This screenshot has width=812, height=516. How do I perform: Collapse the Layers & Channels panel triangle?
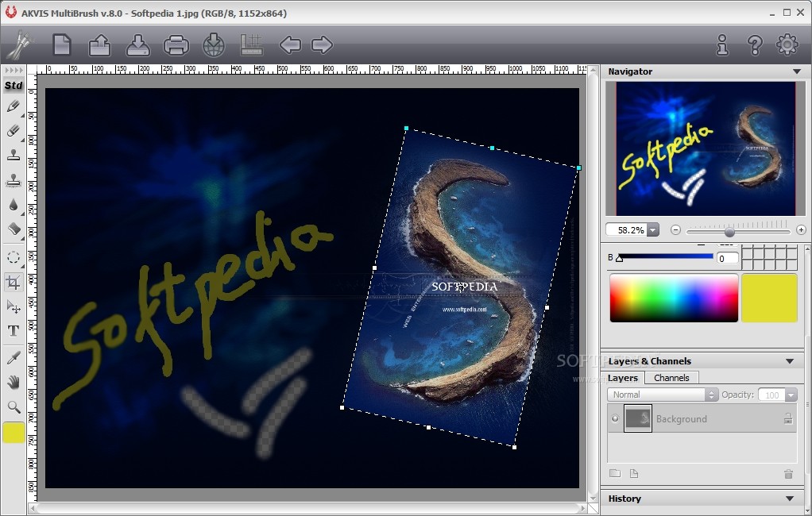click(x=790, y=361)
